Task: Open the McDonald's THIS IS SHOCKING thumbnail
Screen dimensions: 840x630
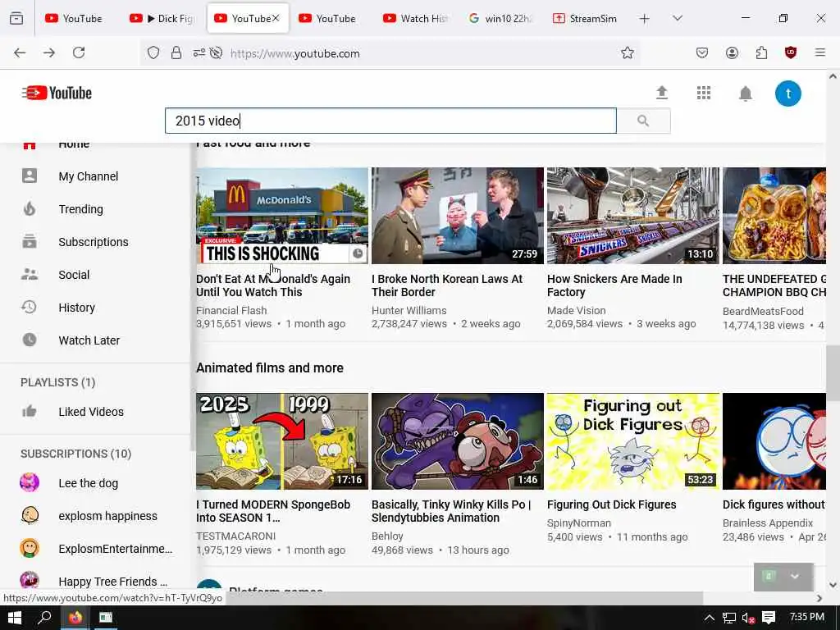Action: coord(282,216)
